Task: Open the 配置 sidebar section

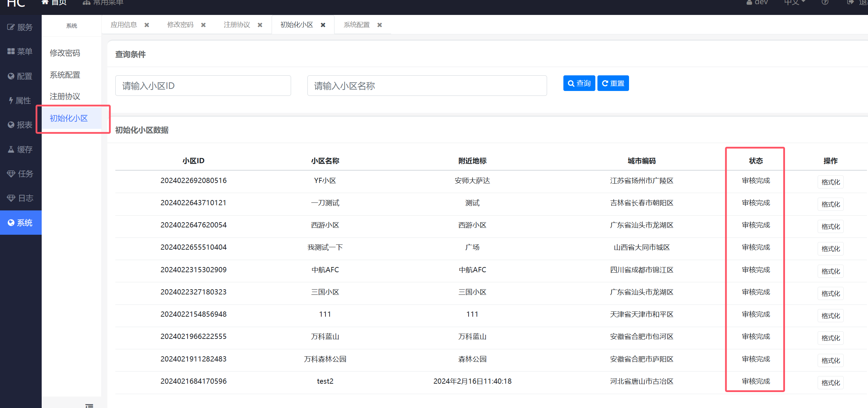Action: point(20,76)
